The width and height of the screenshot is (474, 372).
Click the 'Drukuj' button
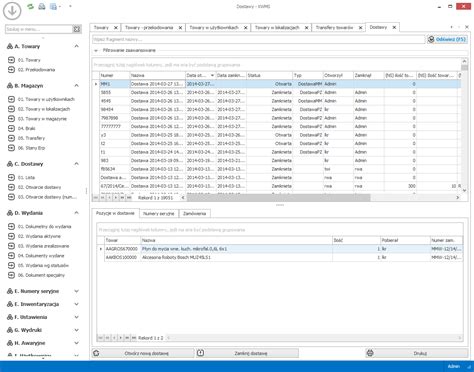pos(417,353)
